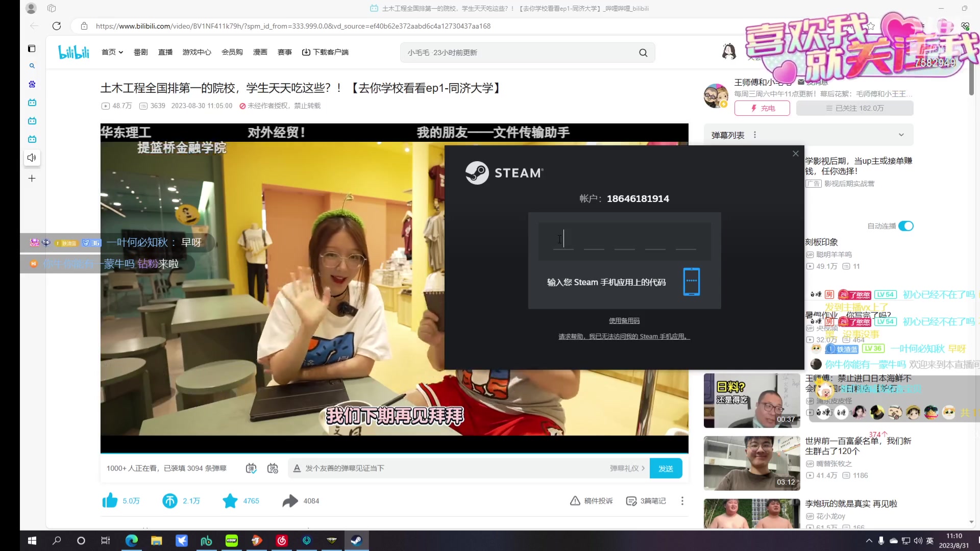Open the 漫画 nav item

tap(260, 52)
